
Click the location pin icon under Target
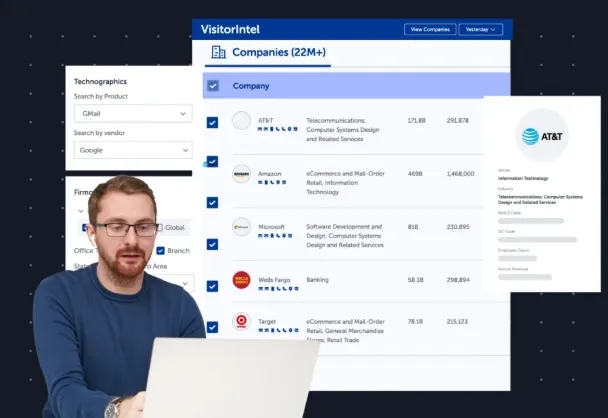coord(290,330)
